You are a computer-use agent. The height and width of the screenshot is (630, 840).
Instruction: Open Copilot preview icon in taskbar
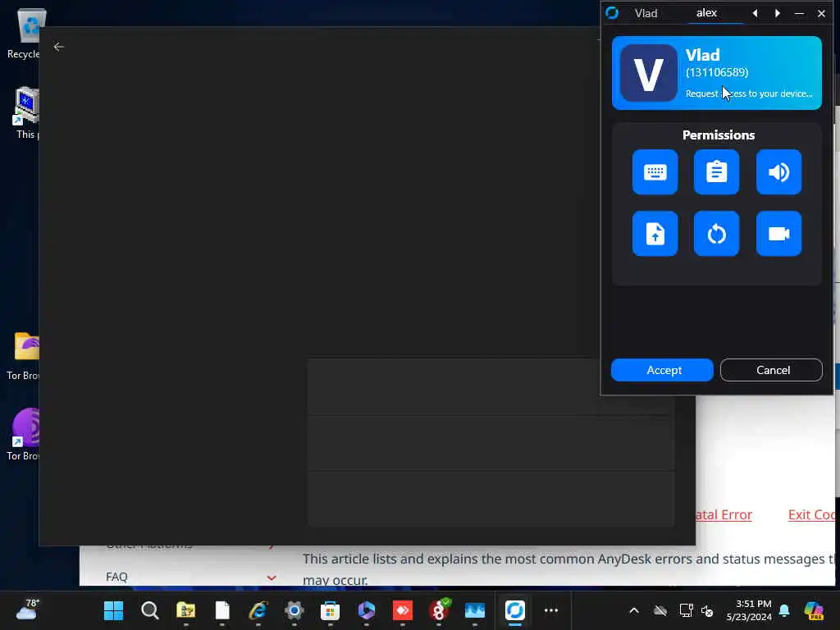(813, 610)
